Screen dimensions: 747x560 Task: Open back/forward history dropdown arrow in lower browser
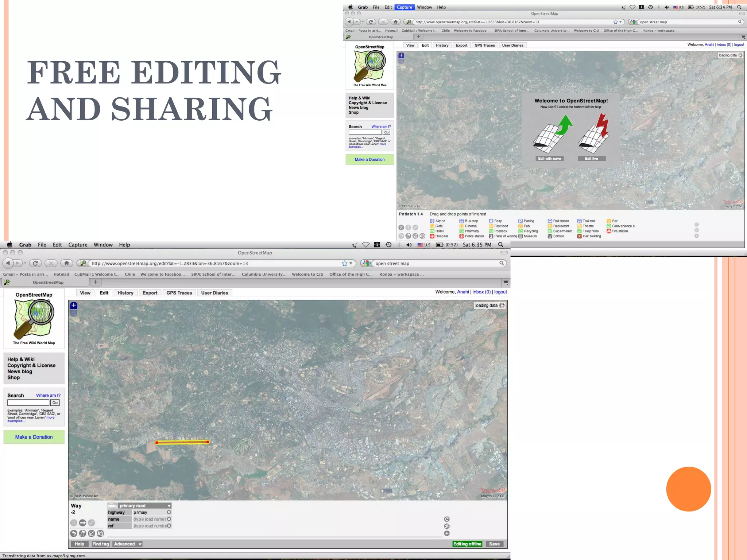(25, 263)
